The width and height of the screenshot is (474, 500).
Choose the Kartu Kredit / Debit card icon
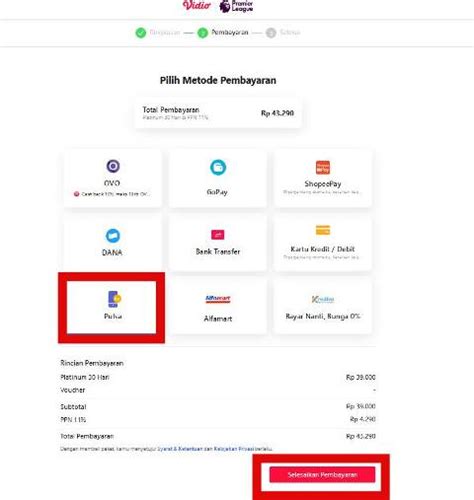coord(323,230)
